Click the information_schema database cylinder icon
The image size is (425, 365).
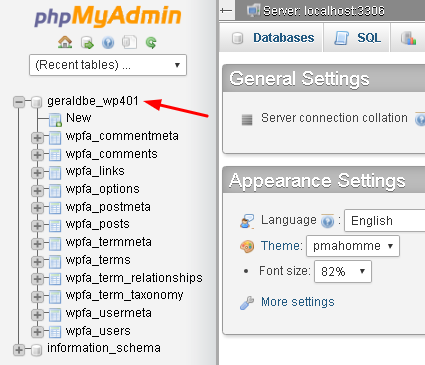coord(37,350)
